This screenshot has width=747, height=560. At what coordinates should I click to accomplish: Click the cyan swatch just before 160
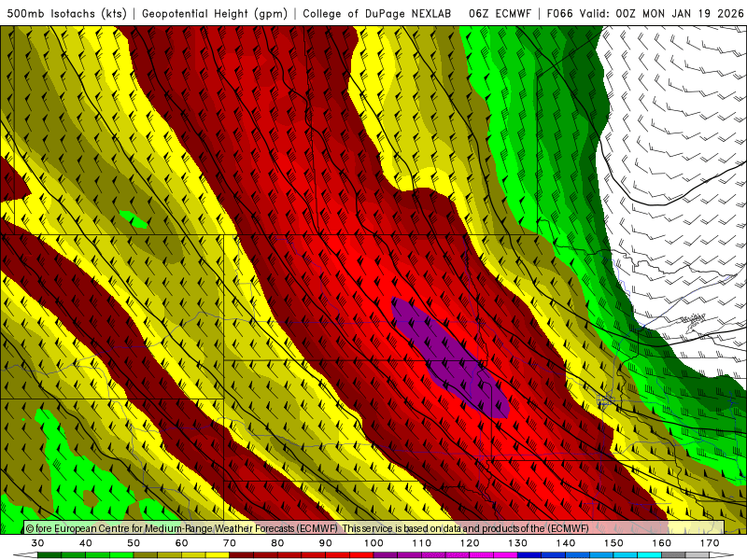650,555
